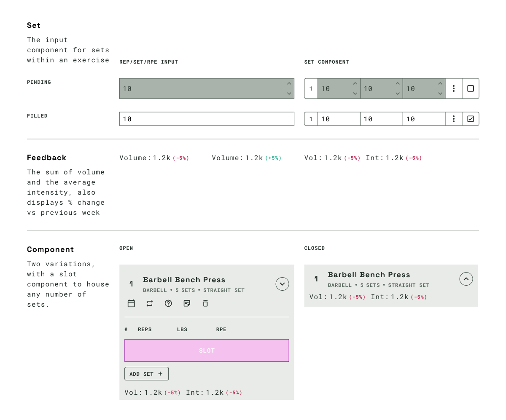Viewport: 506px width, 420px height.
Task: Click set number 1 in the pending set row
Action: 311,88
